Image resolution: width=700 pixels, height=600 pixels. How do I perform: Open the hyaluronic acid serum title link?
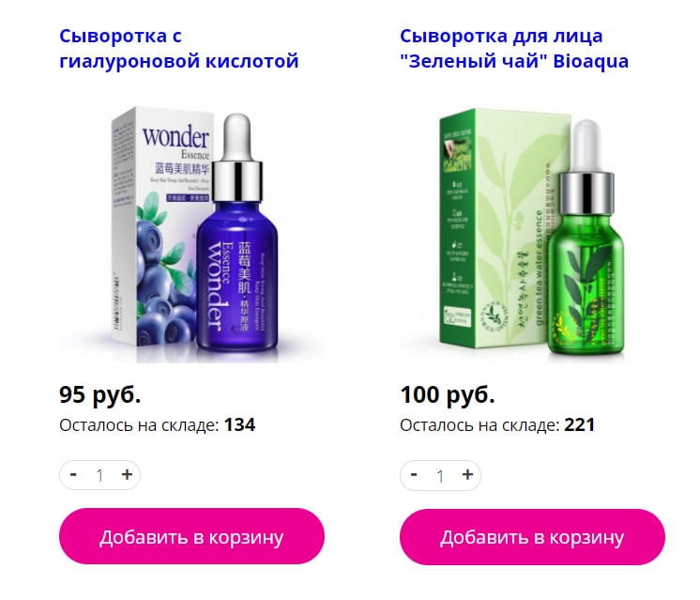coord(178,48)
